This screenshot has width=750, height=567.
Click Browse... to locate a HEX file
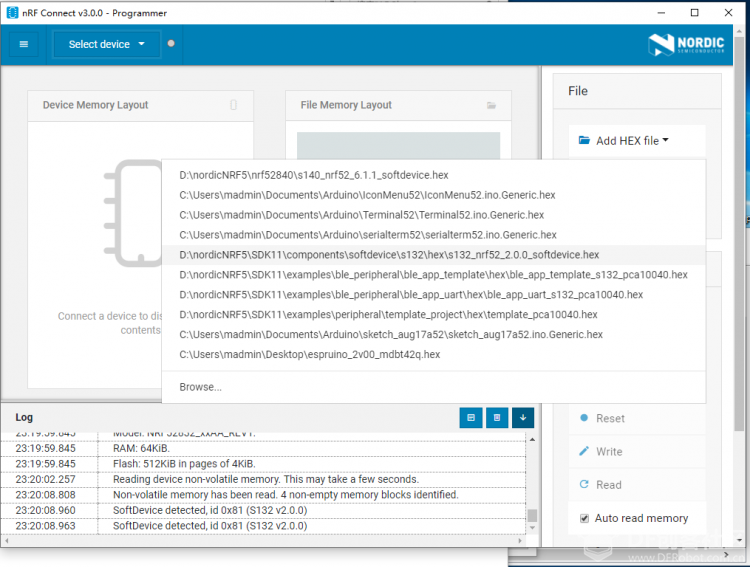(434, 387)
